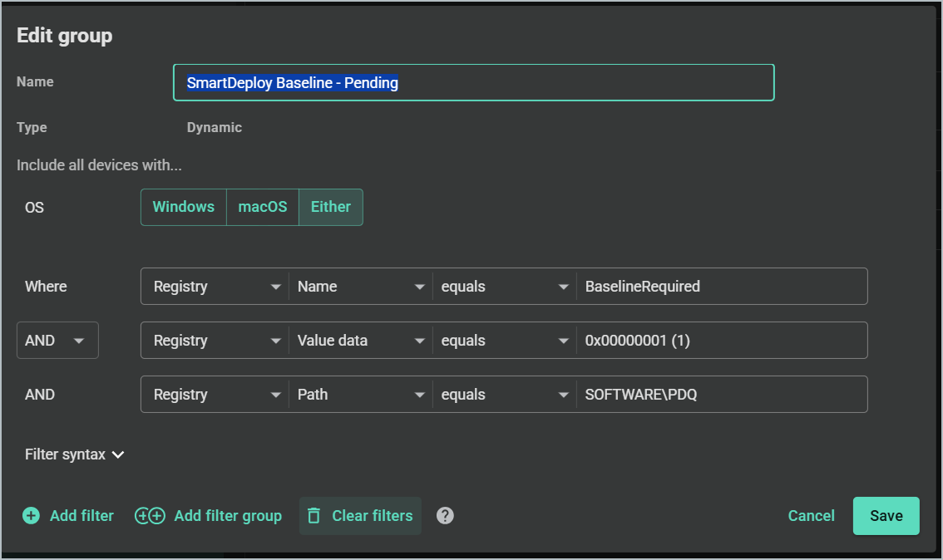Open the Registry dropdown in the Path row

[x=215, y=395]
